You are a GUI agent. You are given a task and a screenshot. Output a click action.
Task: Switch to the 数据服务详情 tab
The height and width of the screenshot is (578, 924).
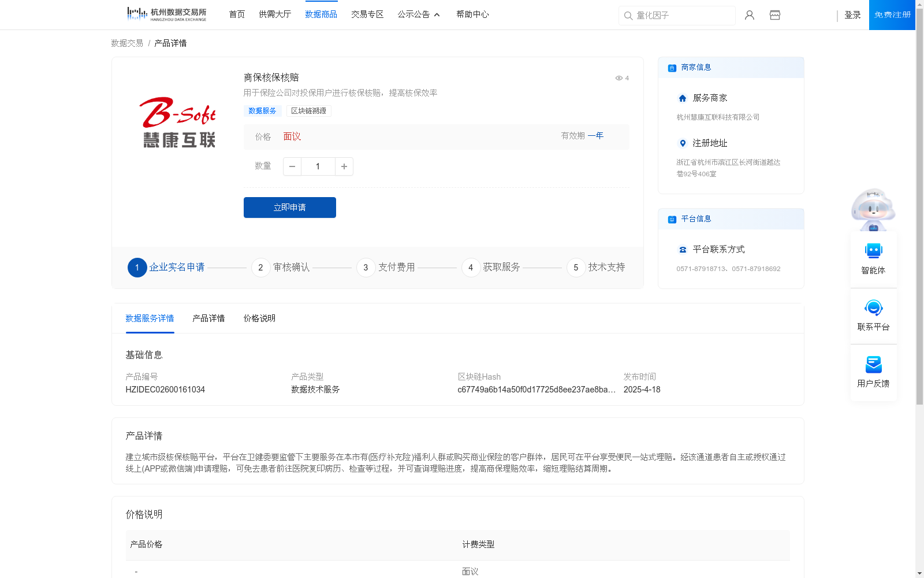pos(150,318)
